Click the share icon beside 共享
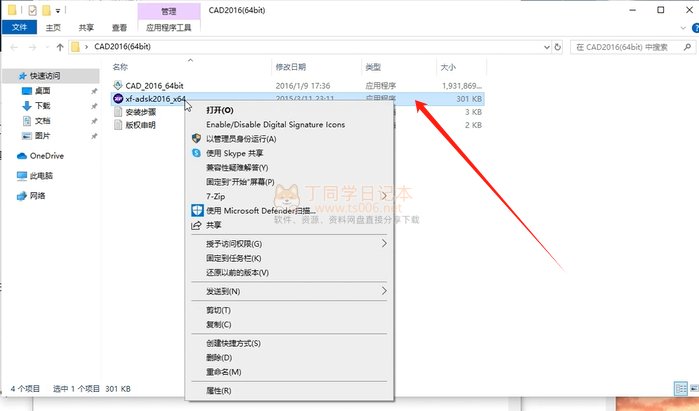The height and width of the screenshot is (411, 699). pos(196,225)
